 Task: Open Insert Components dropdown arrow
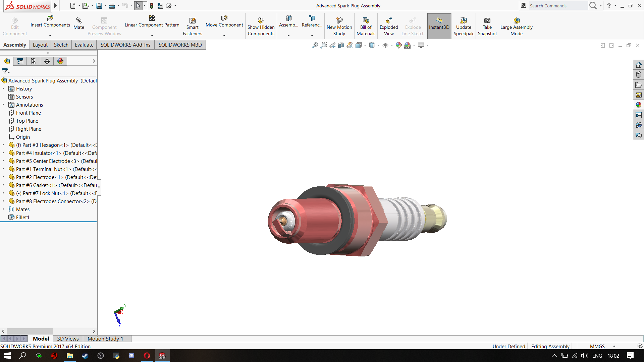point(50,35)
